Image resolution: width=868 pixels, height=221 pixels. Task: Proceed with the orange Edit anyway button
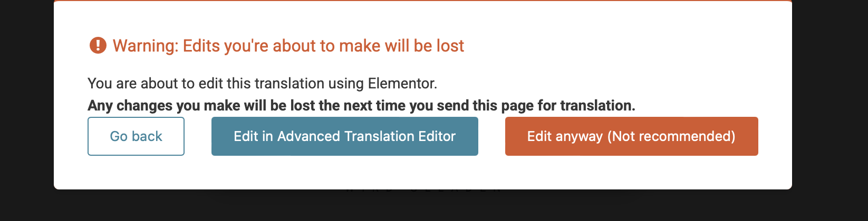[x=632, y=136]
